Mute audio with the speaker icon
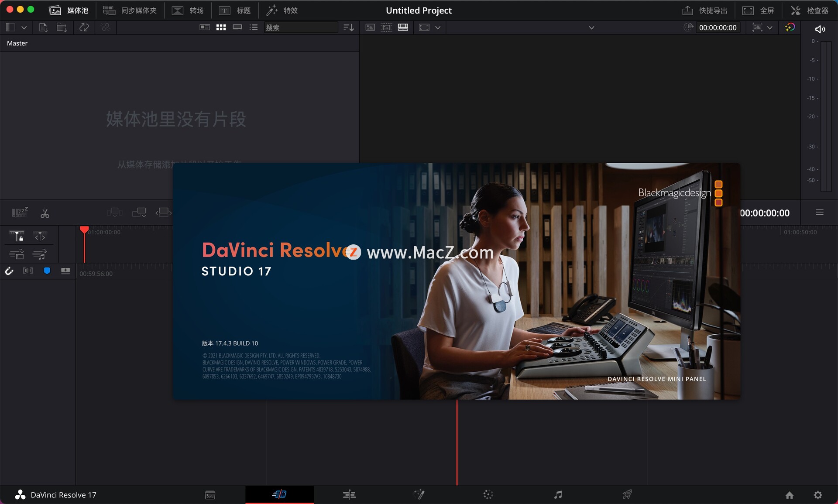 pos(820,29)
